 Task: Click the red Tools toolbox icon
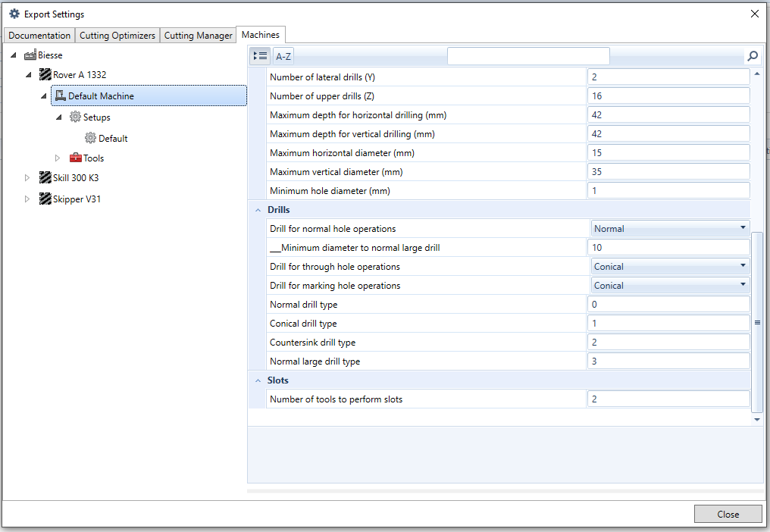76,158
